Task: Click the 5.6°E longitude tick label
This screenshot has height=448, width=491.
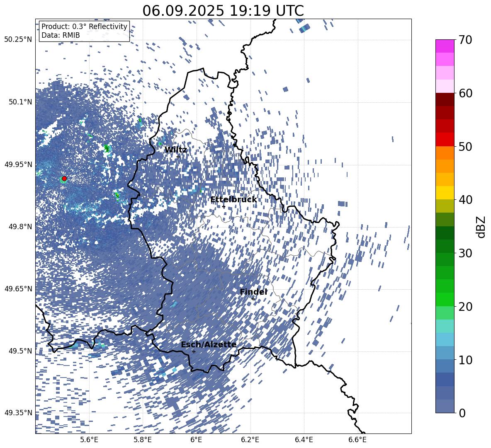Action: tap(89, 440)
